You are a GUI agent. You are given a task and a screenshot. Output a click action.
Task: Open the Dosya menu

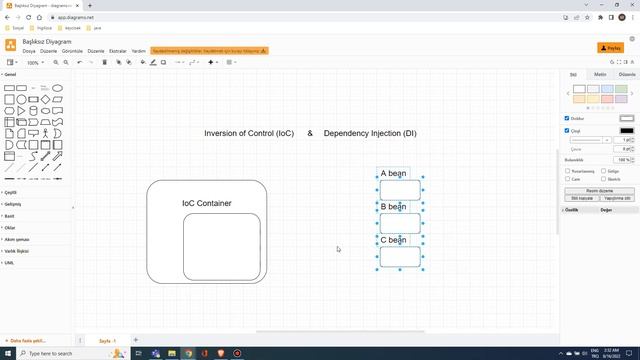[29, 51]
